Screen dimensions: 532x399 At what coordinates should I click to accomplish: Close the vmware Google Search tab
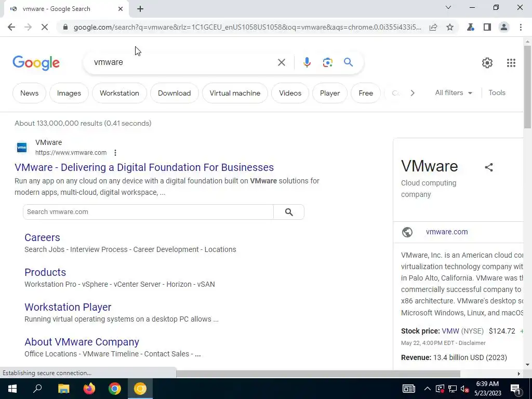121,9
